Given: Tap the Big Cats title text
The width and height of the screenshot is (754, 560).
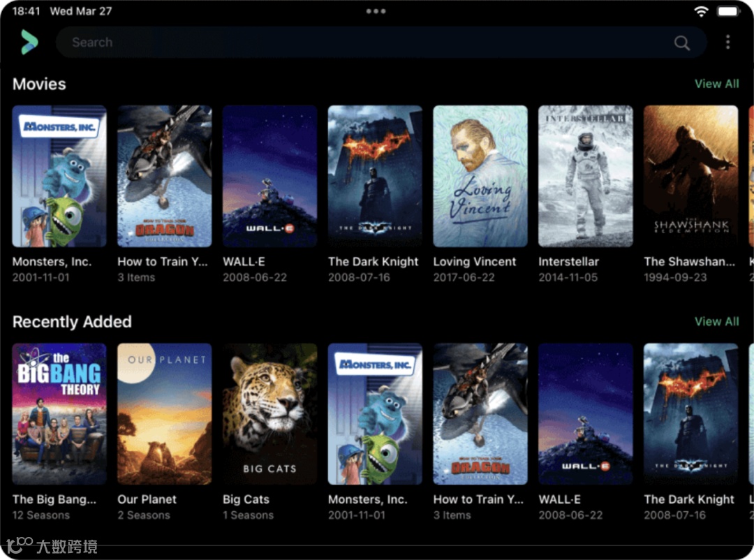Looking at the screenshot, I should (x=246, y=499).
